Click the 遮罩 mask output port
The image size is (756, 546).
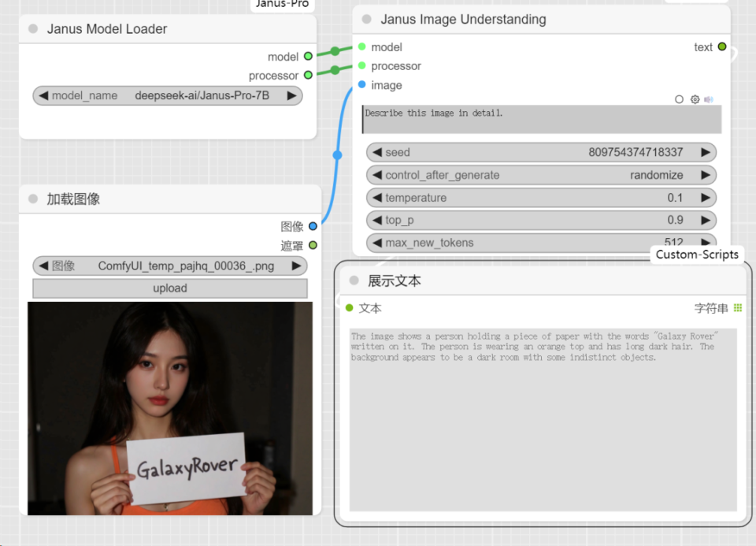(313, 246)
